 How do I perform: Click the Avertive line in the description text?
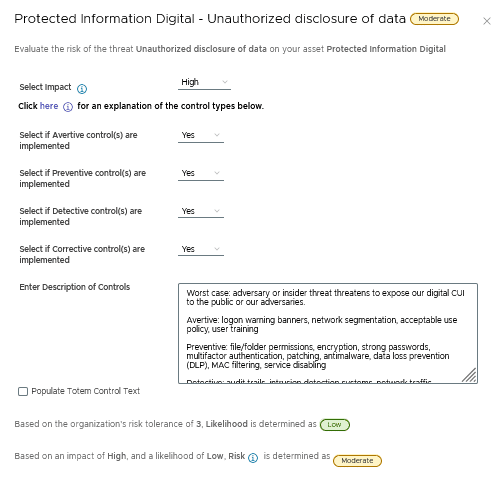322,324
